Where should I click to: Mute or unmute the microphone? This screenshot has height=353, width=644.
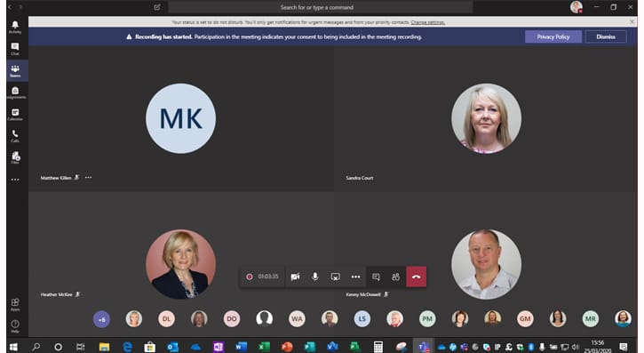click(x=315, y=277)
